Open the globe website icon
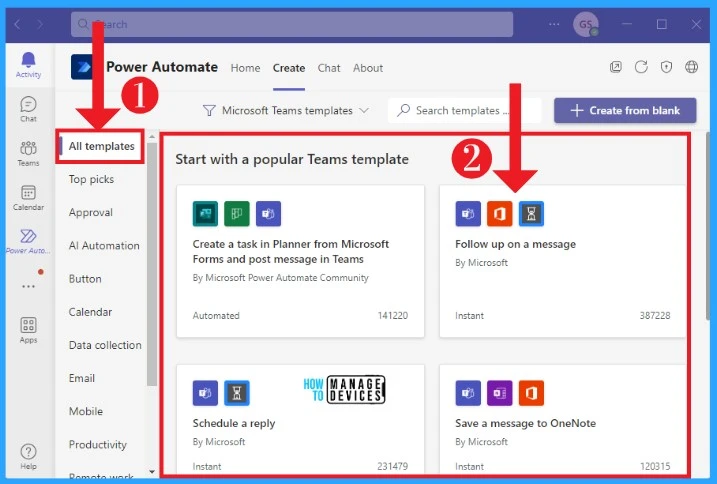This screenshot has width=717, height=484. (691, 68)
